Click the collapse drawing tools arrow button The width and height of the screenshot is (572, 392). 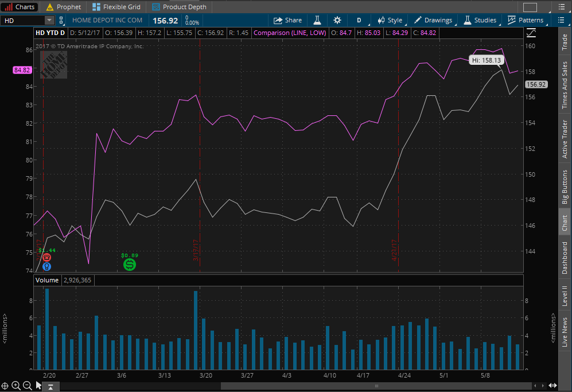click(x=50, y=386)
